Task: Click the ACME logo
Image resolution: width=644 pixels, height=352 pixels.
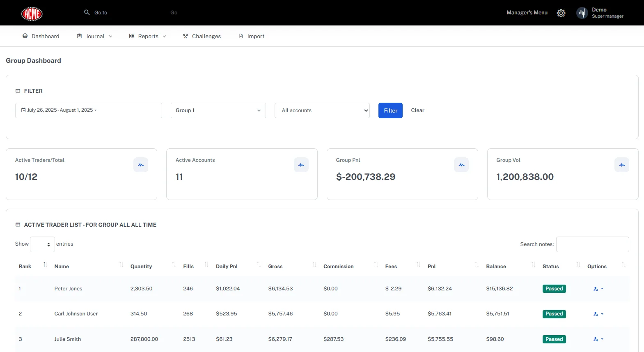Action: (32, 14)
